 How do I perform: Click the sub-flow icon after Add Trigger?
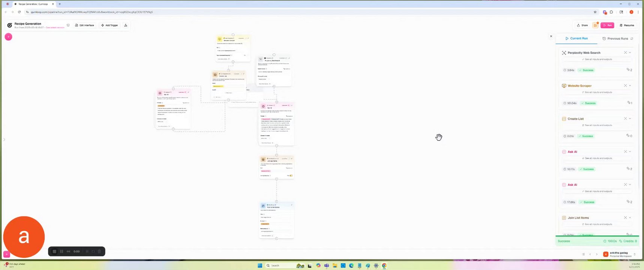[126, 25]
